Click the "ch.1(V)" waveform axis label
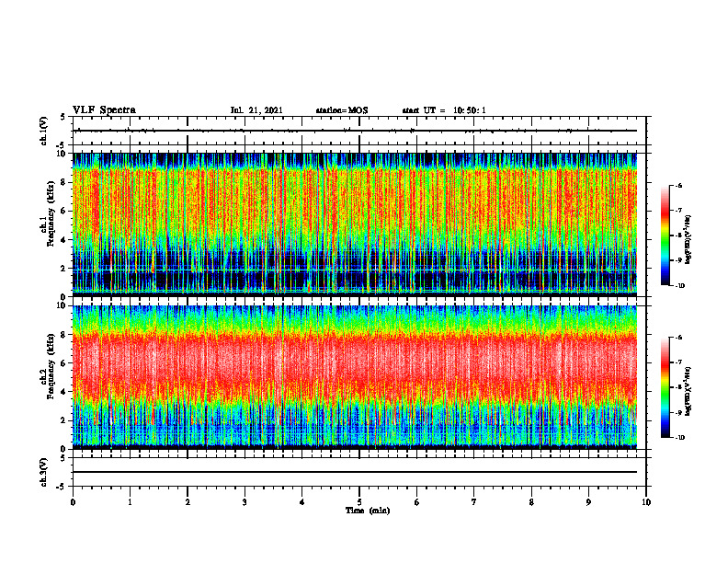The width and height of the screenshot is (728, 563). click(x=43, y=131)
